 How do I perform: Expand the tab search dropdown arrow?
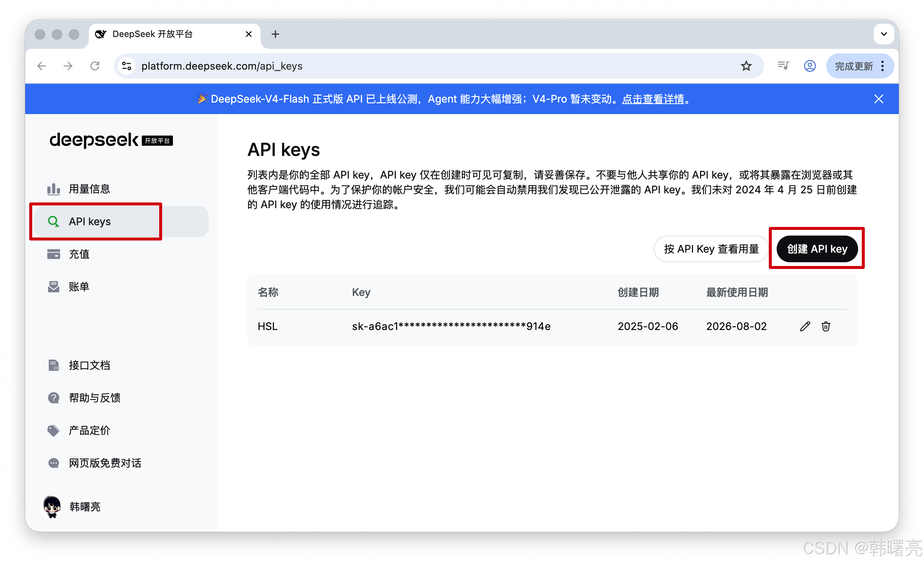[884, 34]
